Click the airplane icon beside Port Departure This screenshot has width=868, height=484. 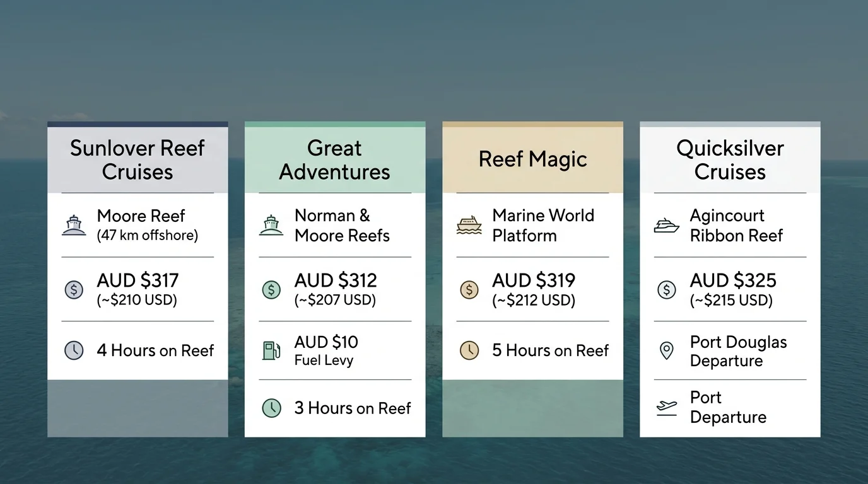pyautogui.click(x=667, y=407)
